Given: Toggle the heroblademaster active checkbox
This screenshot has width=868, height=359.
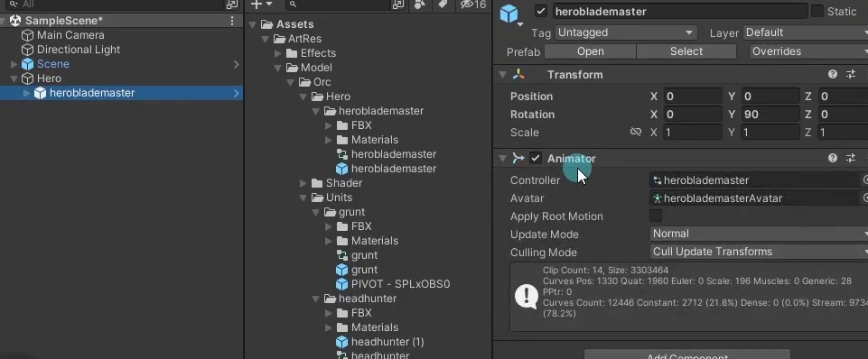Looking at the screenshot, I should point(541,11).
